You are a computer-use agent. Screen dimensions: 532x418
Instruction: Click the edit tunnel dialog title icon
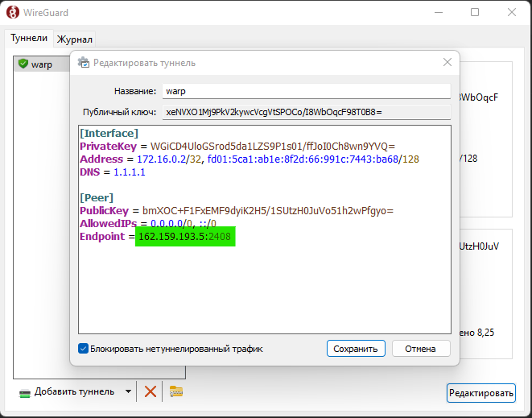click(x=83, y=63)
